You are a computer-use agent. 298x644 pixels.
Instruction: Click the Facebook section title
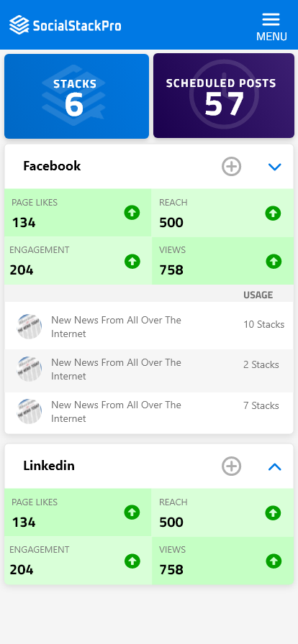click(52, 166)
